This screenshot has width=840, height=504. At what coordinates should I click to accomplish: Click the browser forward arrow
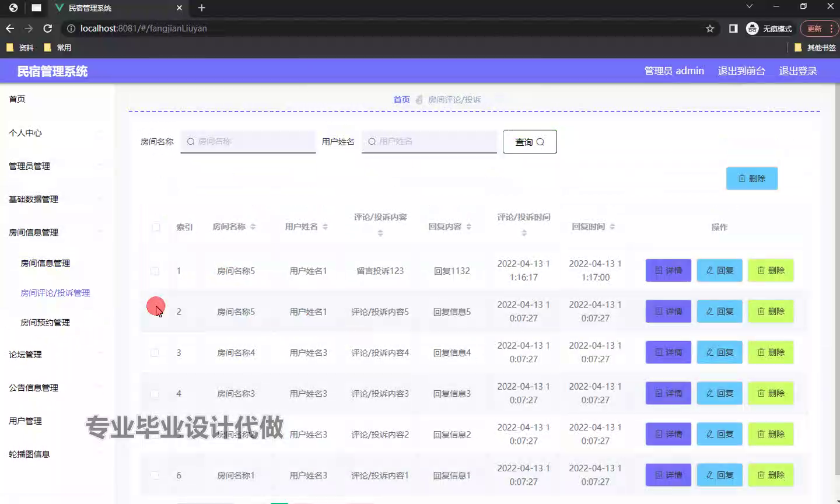(x=29, y=28)
